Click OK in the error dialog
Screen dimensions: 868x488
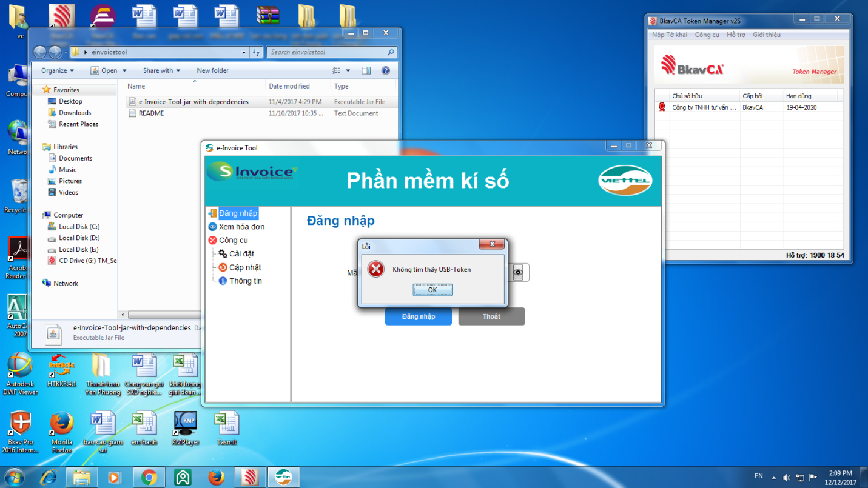432,290
